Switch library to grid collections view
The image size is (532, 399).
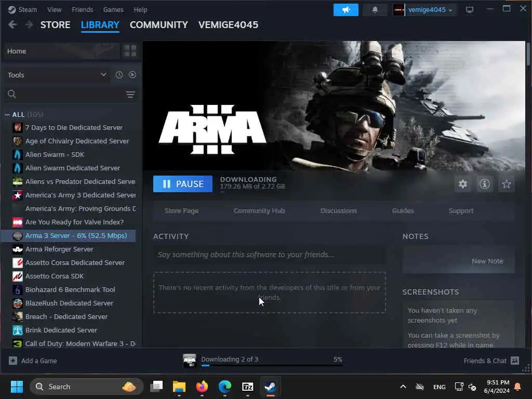pyautogui.click(x=130, y=51)
